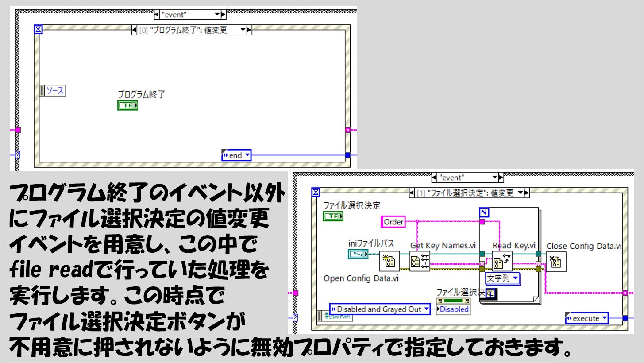Click the iniファイルパス path control terminal
Screen dimensions: 644x363
[358, 254]
